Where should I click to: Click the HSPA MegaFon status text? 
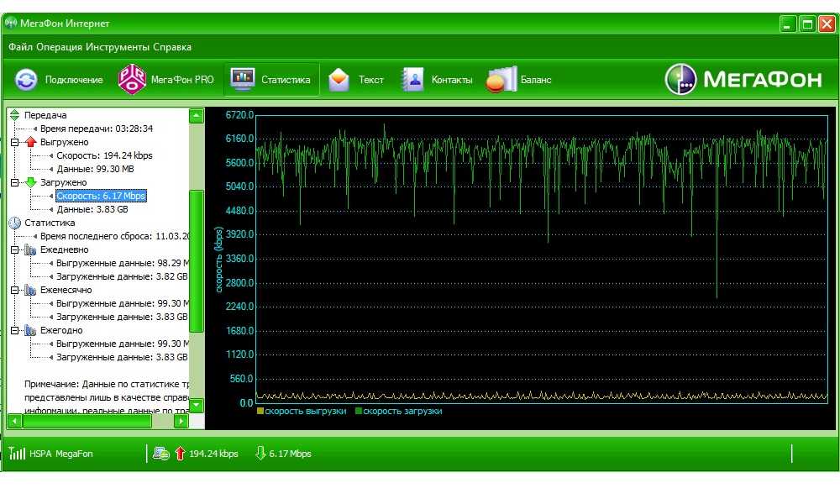point(61,454)
